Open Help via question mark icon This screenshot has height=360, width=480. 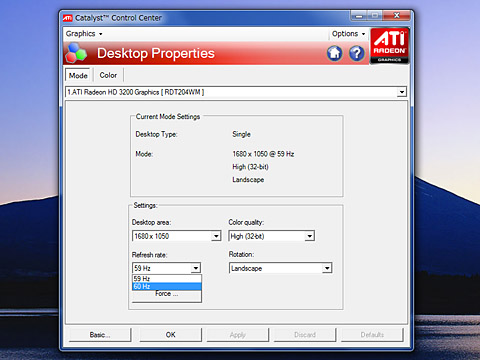(357, 53)
